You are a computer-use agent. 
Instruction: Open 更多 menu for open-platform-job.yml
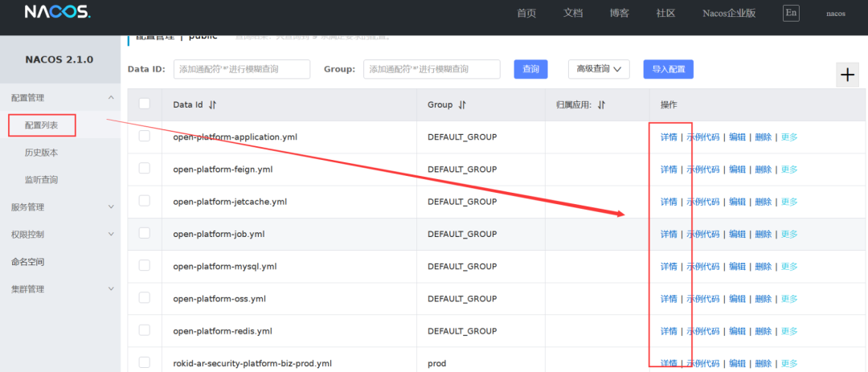(789, 234)
